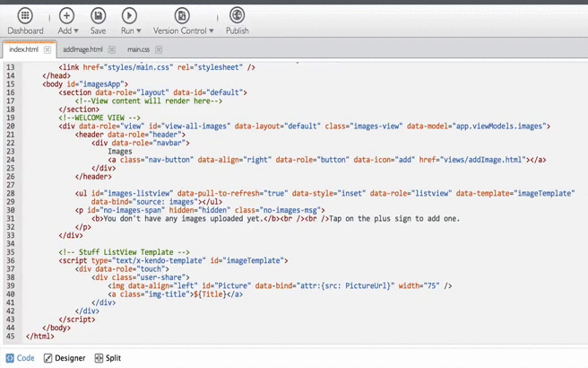Click the Dashboard label
This screenshot has width=588, height=368.
25,31
